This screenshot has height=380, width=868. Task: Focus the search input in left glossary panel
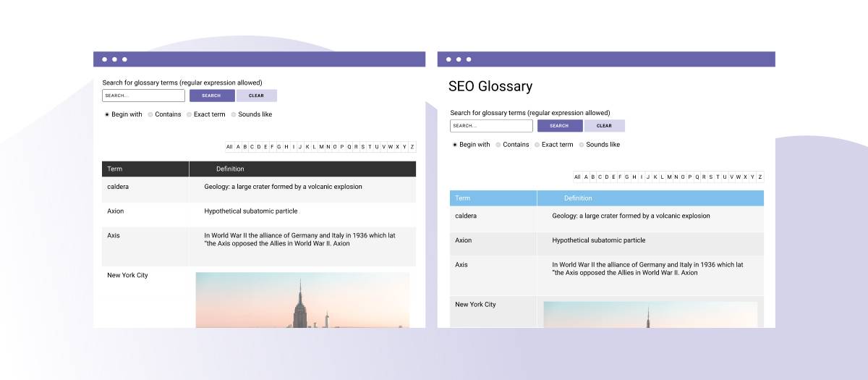pyautogui.click(x=143, y=96)
